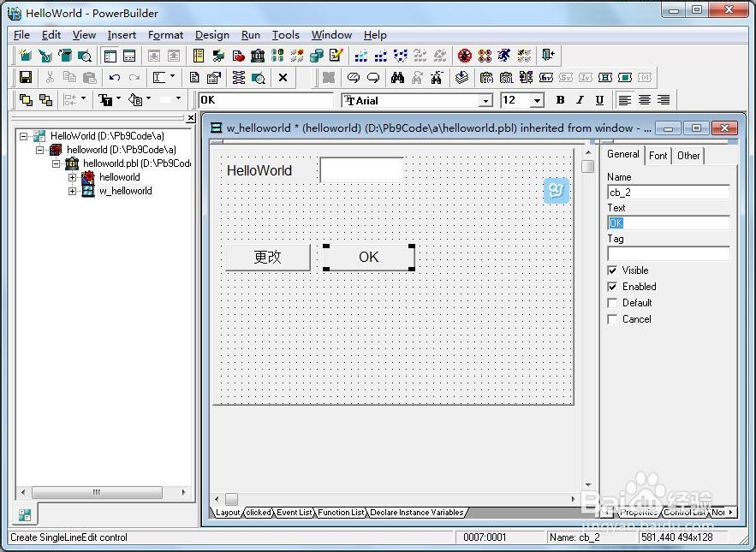The height and width of the screenshot is (552, 756).
Task: Delete selection with the X icon
Action: click(x=283, y=77)
